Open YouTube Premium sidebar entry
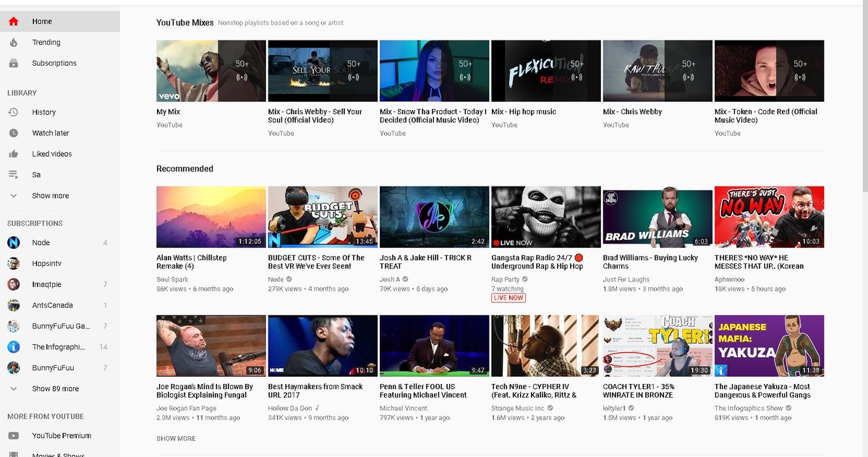Image resolution: width=868 pixels, height=457 pixels. (x=60, y=436)
